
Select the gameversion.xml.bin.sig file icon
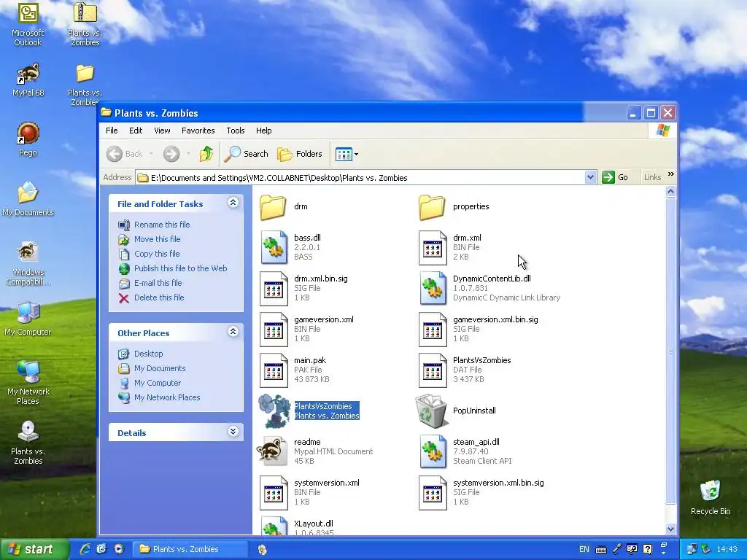point(433,329)
